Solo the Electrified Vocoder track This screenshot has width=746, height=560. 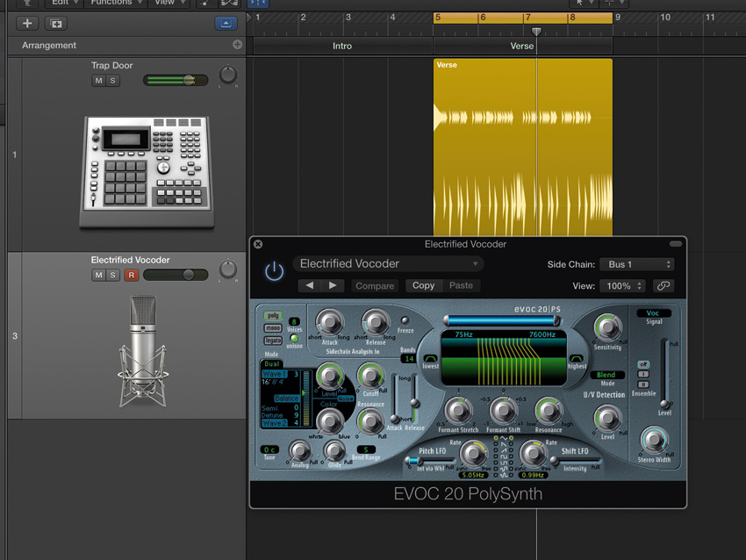112,275
